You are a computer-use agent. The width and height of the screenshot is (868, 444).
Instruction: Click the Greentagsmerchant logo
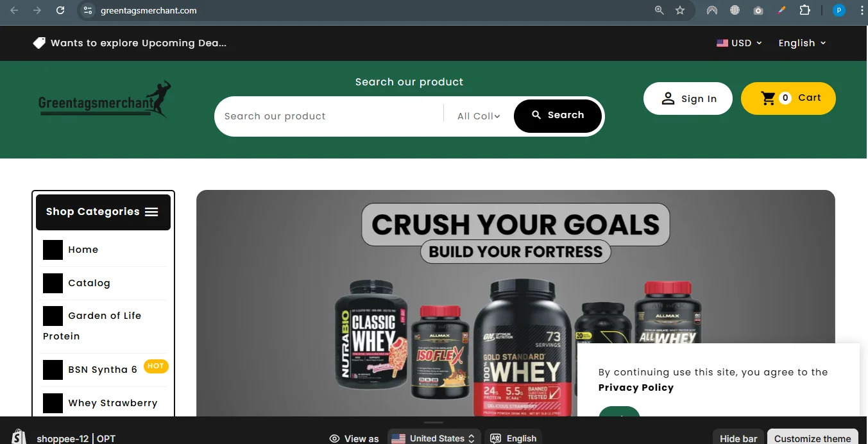point(105,100)
